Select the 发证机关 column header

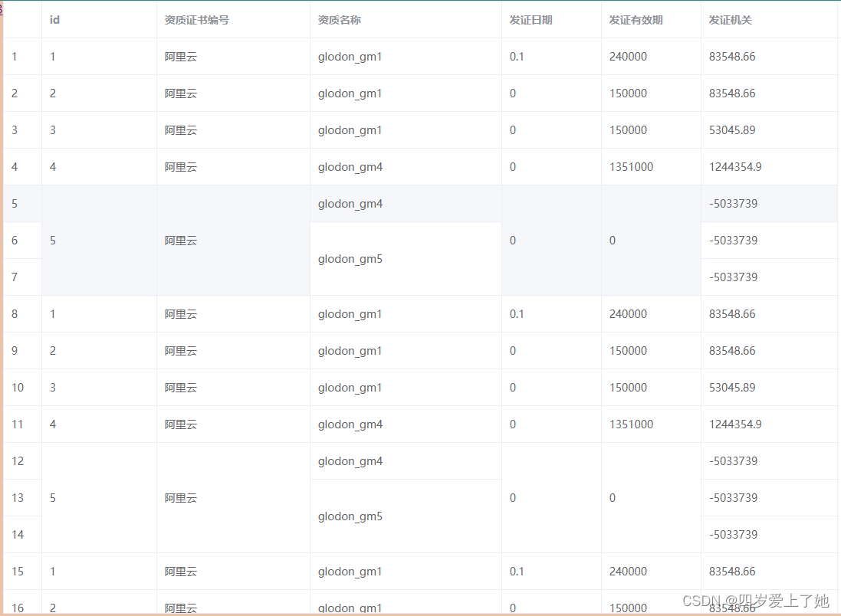pos(732,20)
